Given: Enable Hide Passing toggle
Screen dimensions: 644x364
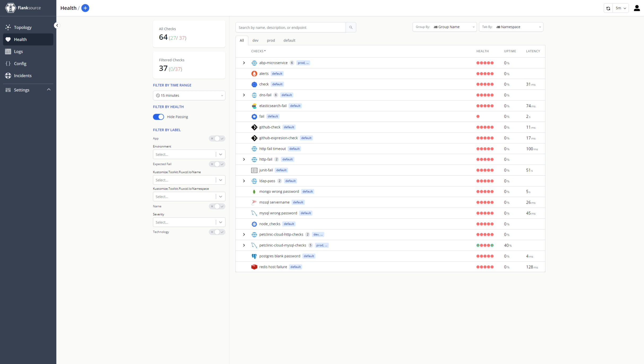Looking at the screenshot, I should point(158,117).
